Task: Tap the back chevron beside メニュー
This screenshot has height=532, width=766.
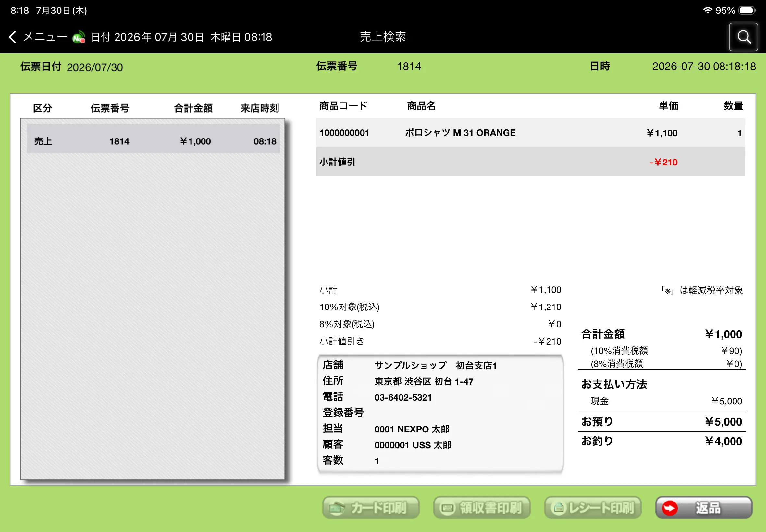Action: point(13,37)
